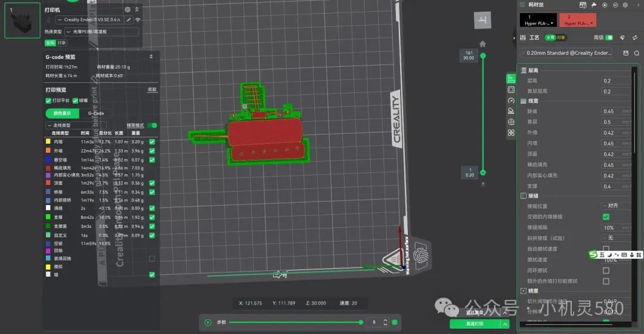Select plate 1 thumbnail
The width and height of the screenshot is (644, 334).
tap(22, 20)
